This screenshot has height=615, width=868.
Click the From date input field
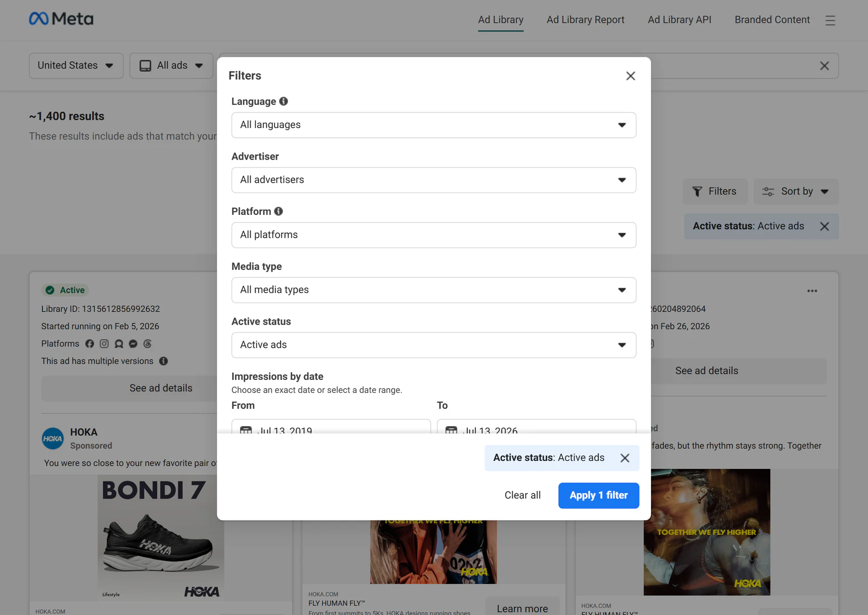pyautogui.click(x=331, y=426)
